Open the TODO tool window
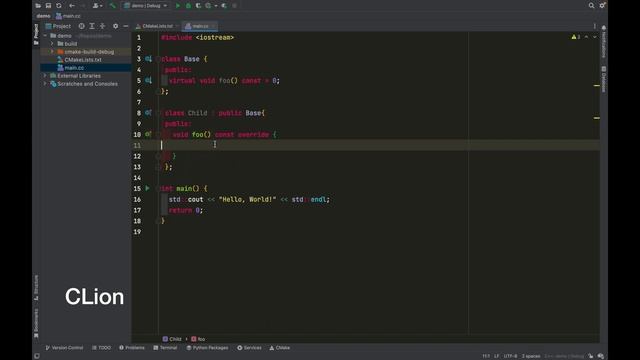The image size is (640, 360). 101,348
